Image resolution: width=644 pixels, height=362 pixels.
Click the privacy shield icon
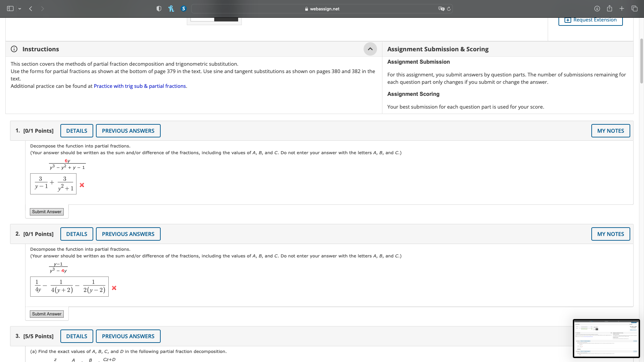coord(159,9)
